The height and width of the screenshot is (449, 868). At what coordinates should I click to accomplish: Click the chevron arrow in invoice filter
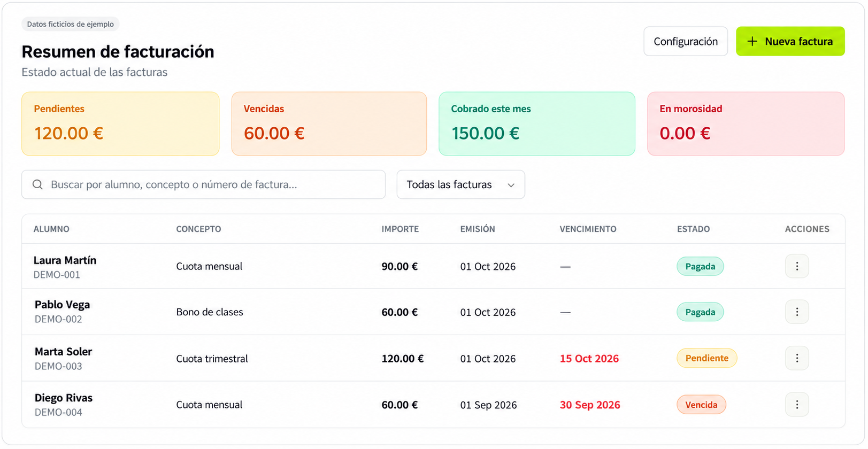(x=511, y=185)
